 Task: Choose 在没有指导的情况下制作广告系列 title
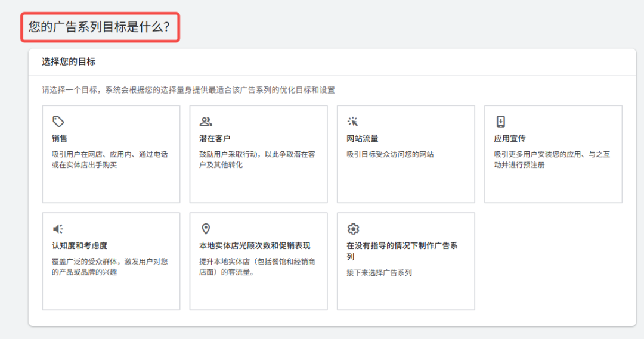click(402, 251)
